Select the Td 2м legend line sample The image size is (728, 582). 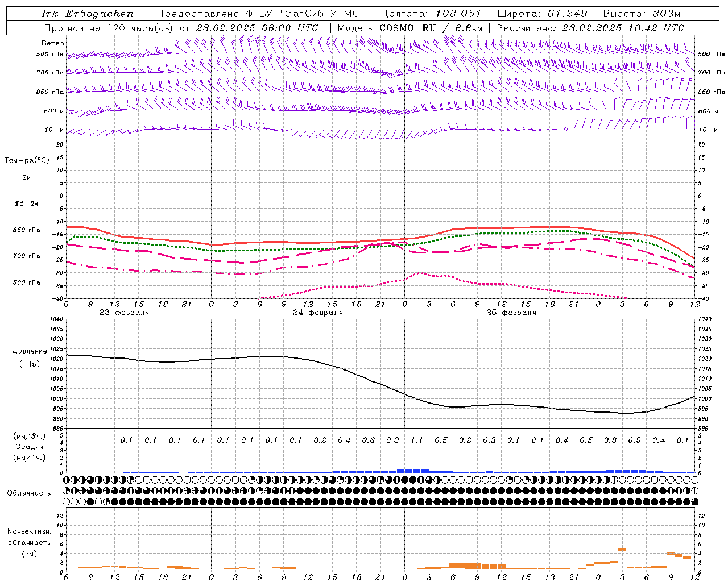[25, 210]
